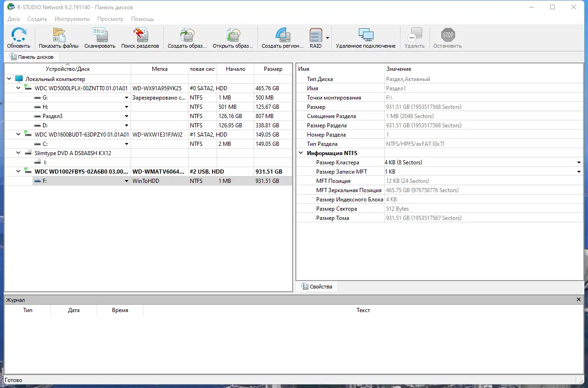Click the Значение column header

pyautogui.click(x=484, y=69)
